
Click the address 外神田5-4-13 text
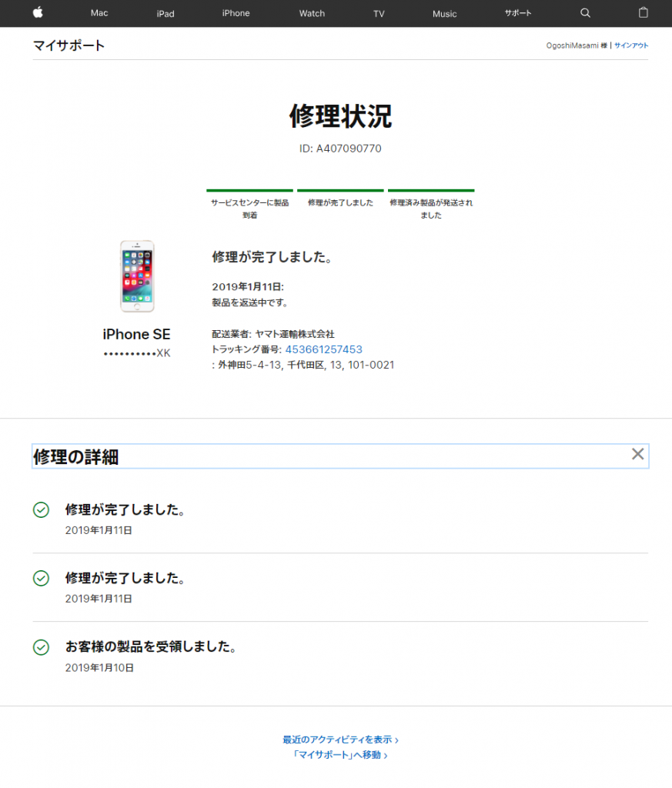coord(303,365)
